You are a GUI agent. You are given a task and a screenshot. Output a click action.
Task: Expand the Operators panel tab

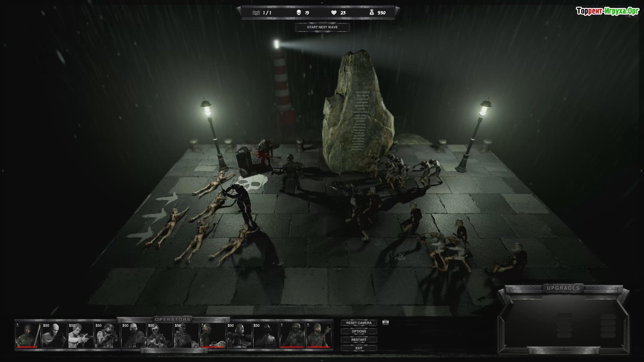[x=173, y=319]
